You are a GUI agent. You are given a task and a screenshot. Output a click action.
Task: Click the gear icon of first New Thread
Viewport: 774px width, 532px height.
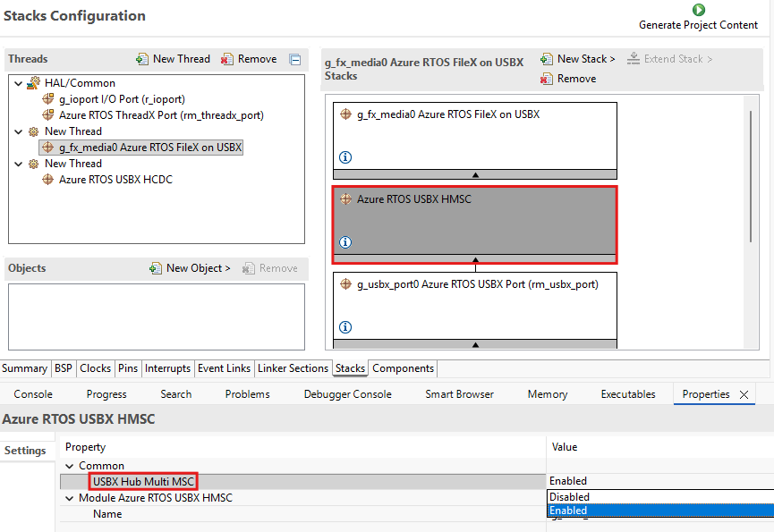[34, 131]
